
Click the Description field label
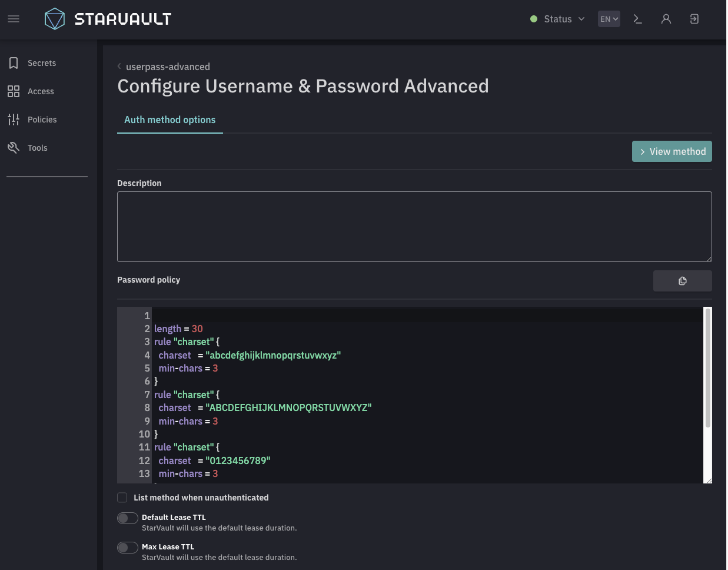[x=139, y=183]
